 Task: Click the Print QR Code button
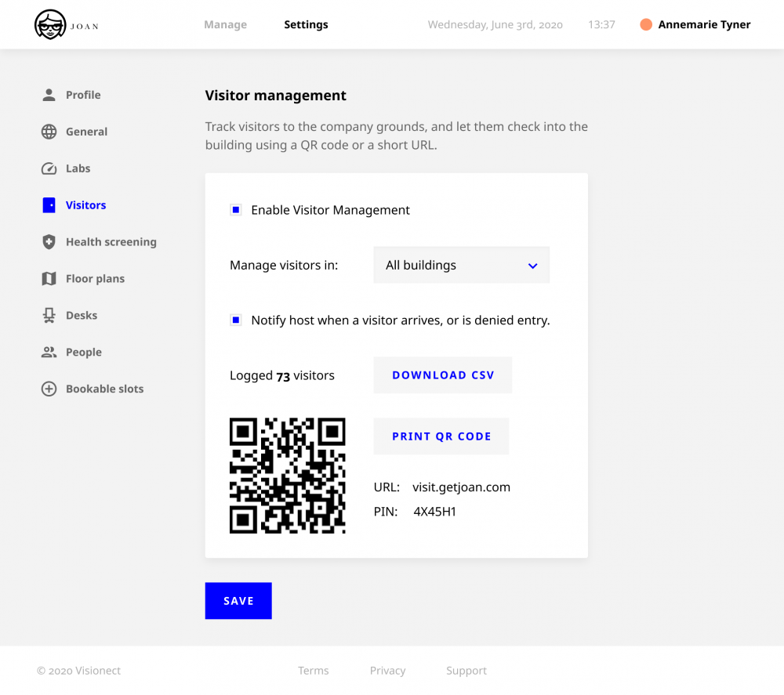point(441,436)
